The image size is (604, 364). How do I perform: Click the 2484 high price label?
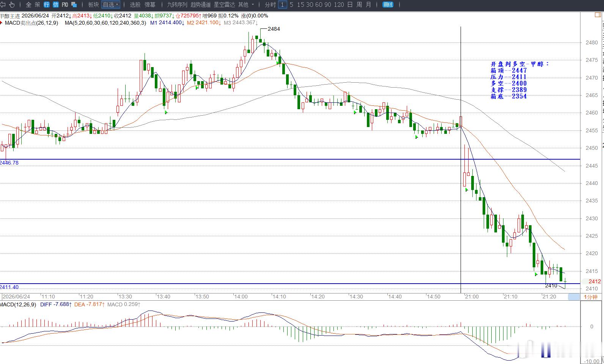point(274,29)
